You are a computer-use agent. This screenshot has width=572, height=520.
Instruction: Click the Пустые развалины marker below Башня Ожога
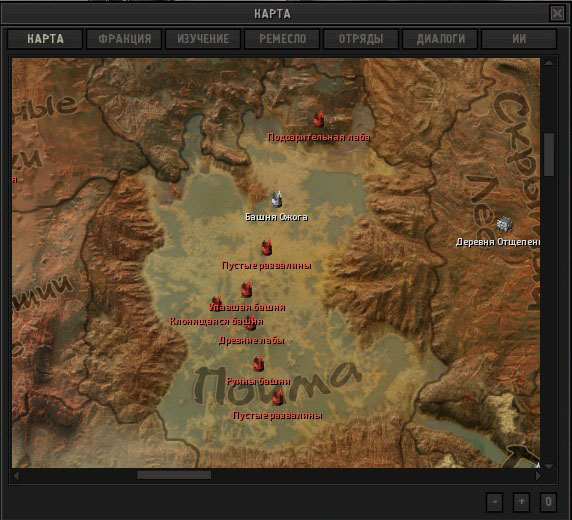click(267, 247)
